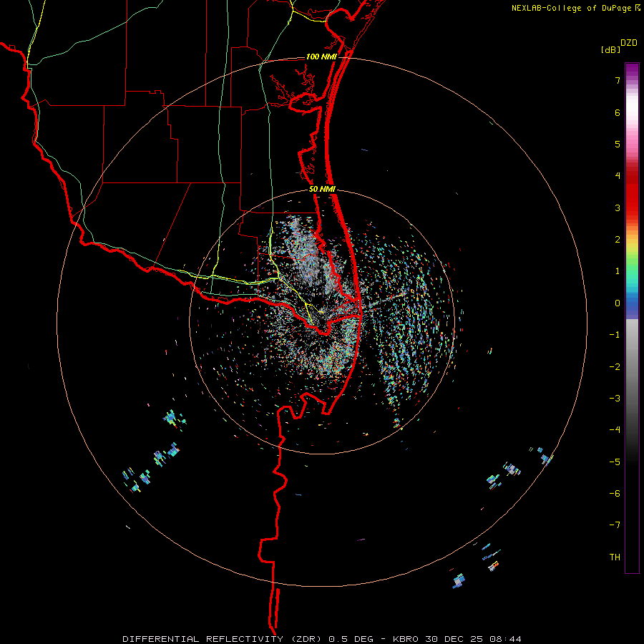Click the "-1" value on the dB scale
The width and height of the screenshot is (644, 644).
click(615, 335)
